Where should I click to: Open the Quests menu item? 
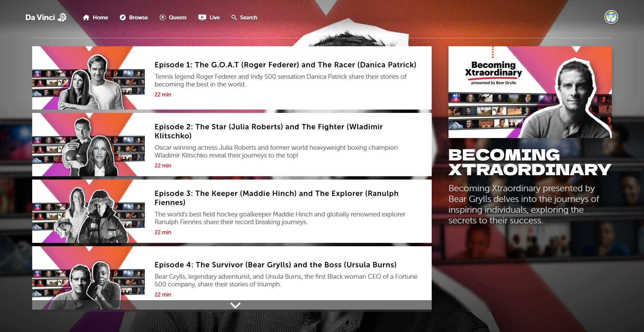(177, 17)
